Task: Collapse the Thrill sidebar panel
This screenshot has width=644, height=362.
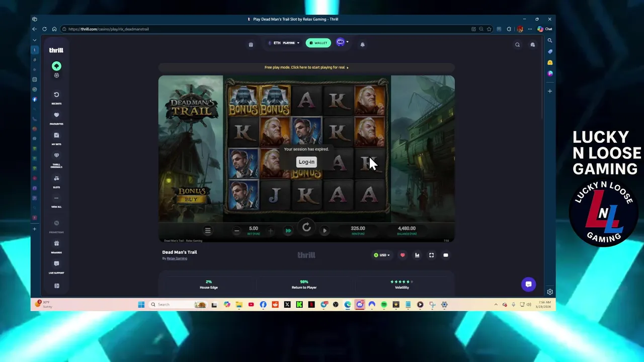Action: click(x=57, y=286)
